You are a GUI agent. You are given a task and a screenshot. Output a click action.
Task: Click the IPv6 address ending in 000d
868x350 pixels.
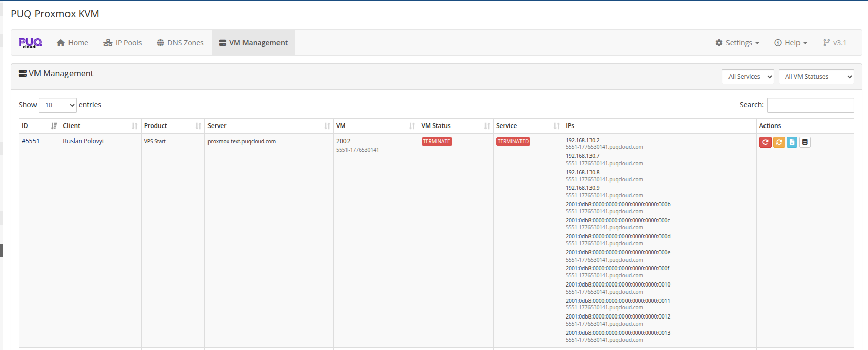(x=618, y=236)
